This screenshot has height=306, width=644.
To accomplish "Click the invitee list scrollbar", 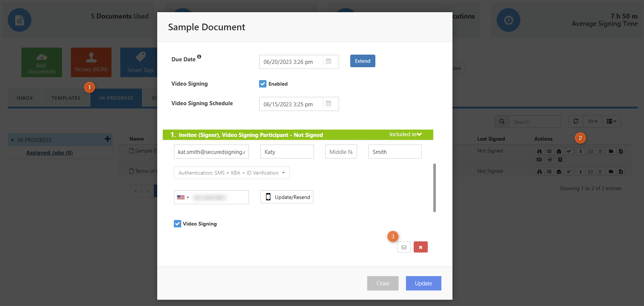I will point(434,188).
